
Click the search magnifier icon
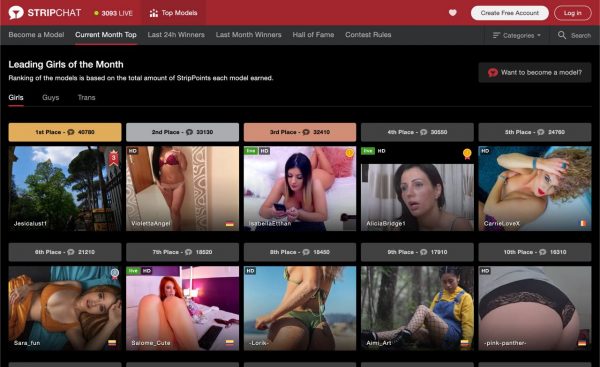coord(562,35)
